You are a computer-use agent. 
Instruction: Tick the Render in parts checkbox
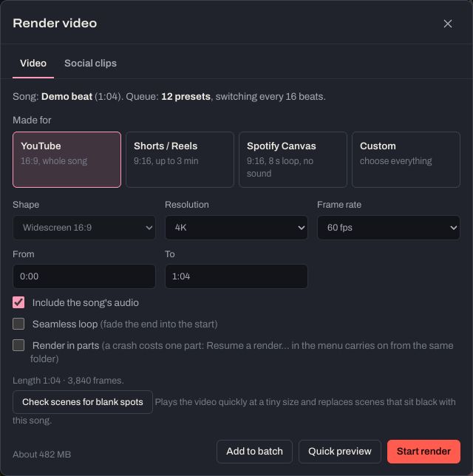click(18, 345)
